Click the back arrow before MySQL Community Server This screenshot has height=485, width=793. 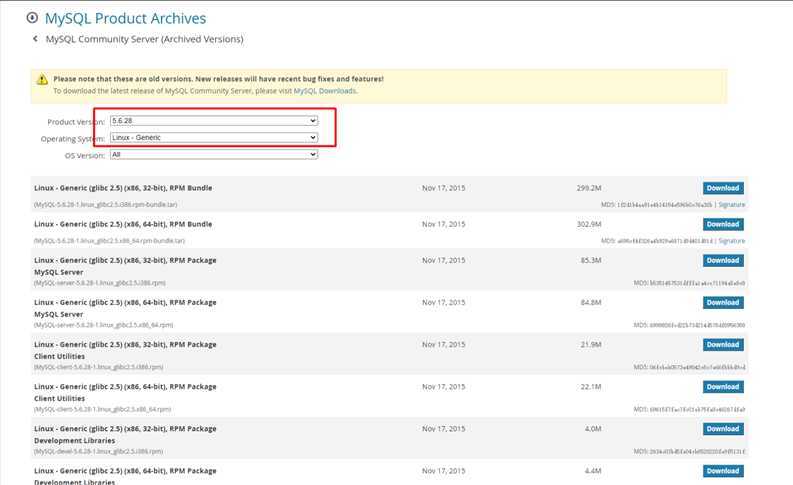click(35, 38)
